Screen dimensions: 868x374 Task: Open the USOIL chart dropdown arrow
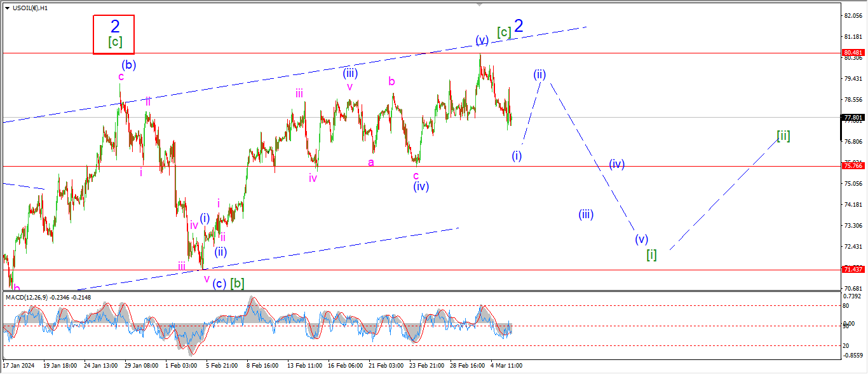7,8
